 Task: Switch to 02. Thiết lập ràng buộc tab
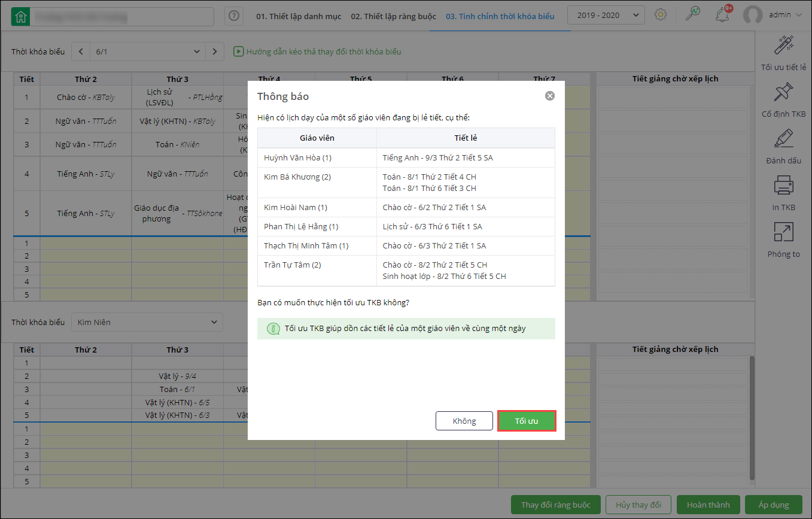click(393, 16)
